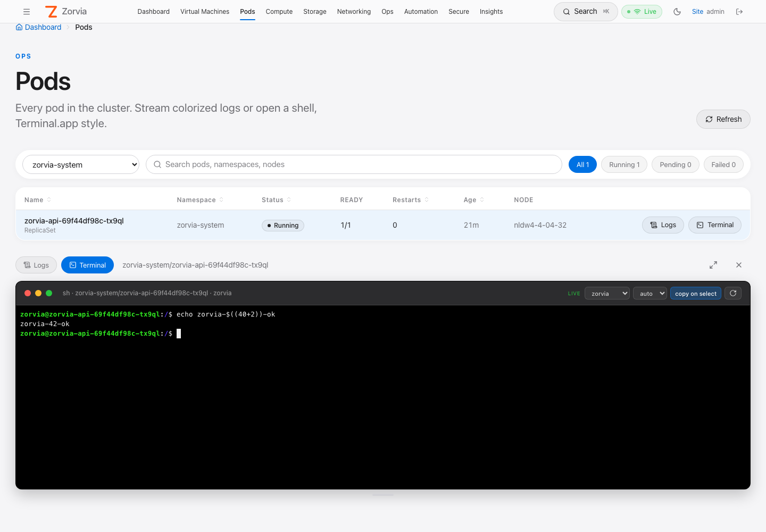Sort the table by Age column
The width and height of the screenshot is (766, 532).
474,200
